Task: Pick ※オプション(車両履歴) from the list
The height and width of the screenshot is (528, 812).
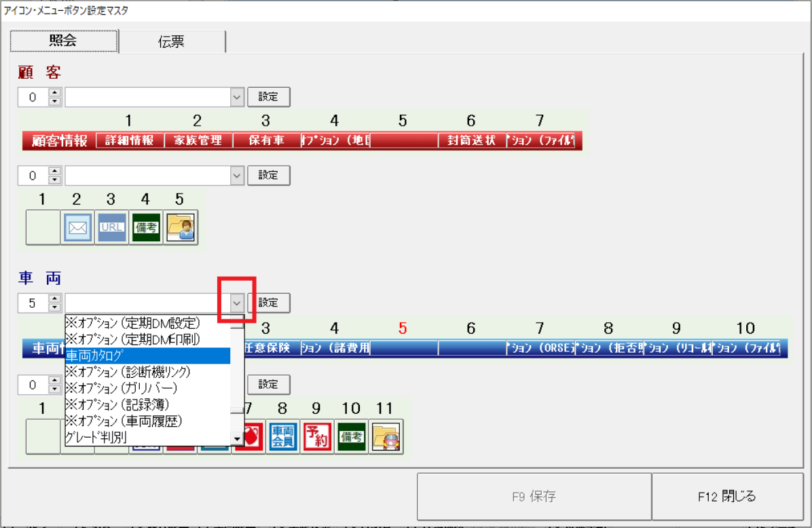Action: pos(147,421)
